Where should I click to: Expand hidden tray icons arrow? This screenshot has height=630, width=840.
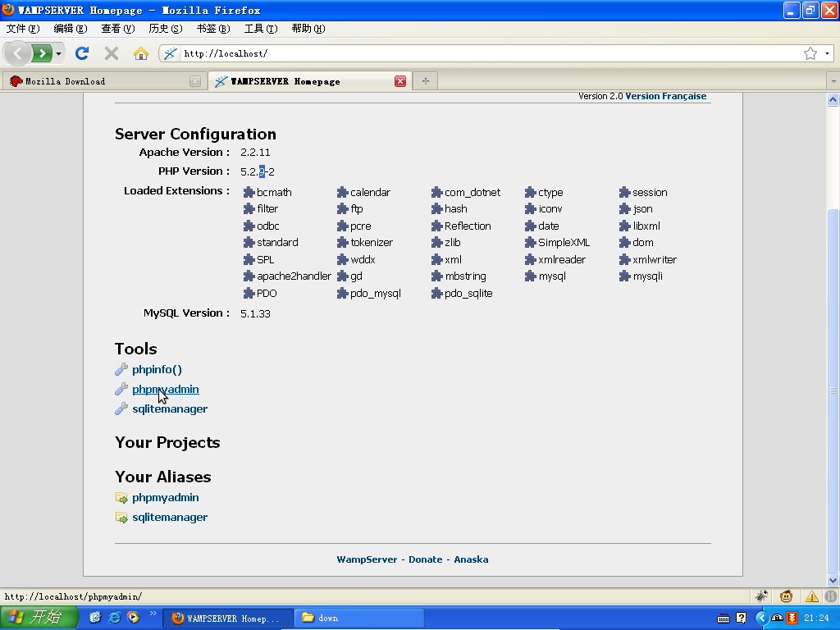[760, 619]
